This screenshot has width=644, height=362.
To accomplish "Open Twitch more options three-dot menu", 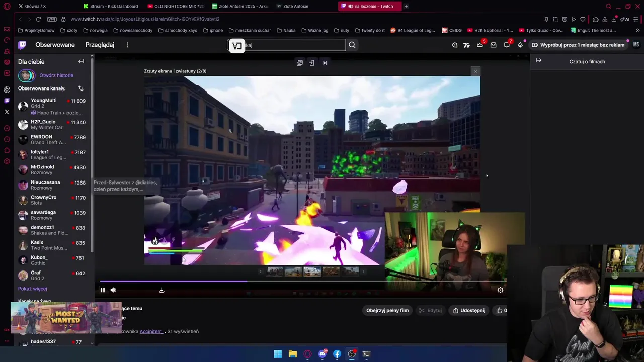I will point(127,45).
